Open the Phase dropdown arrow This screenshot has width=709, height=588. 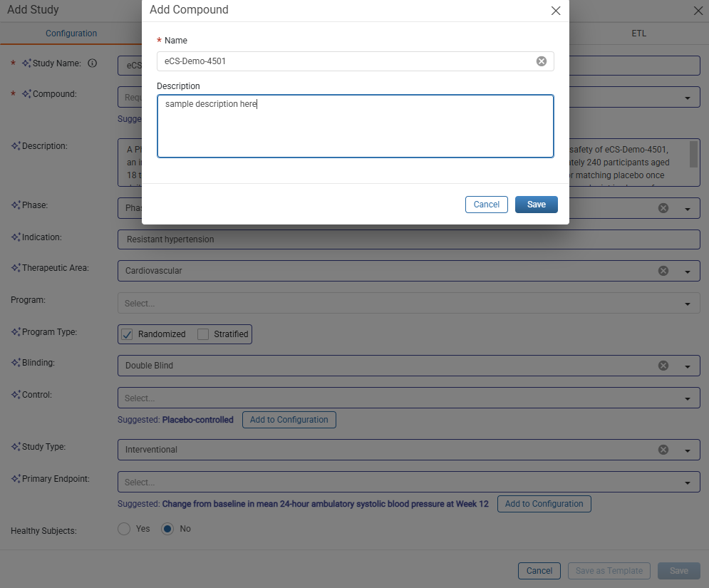[688, 209]
